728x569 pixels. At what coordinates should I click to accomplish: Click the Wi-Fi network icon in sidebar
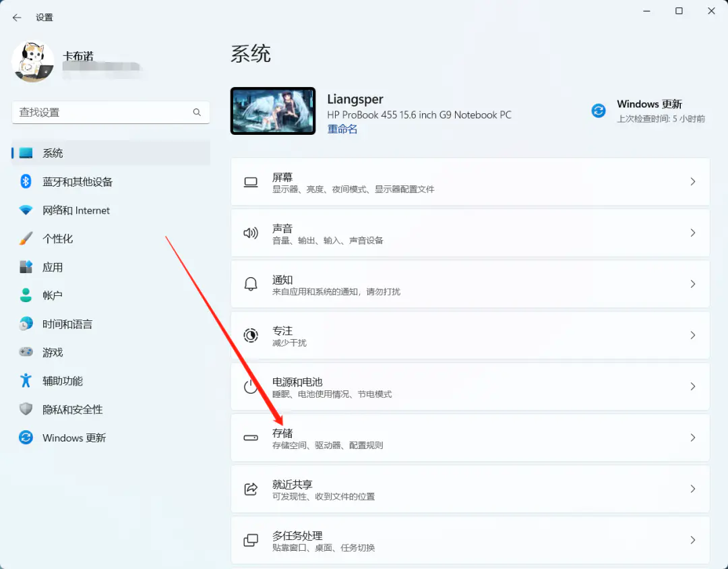coord(26,210)
